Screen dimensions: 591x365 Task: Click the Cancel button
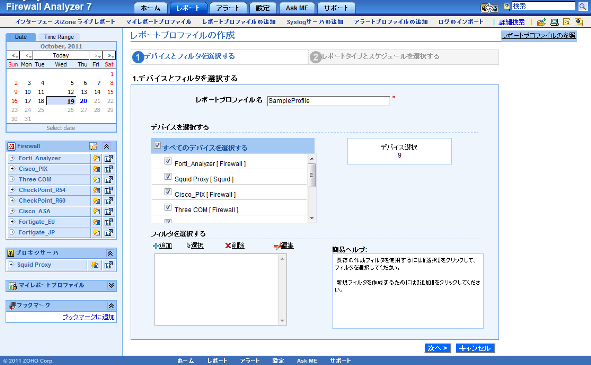click(x=475, y=348)
